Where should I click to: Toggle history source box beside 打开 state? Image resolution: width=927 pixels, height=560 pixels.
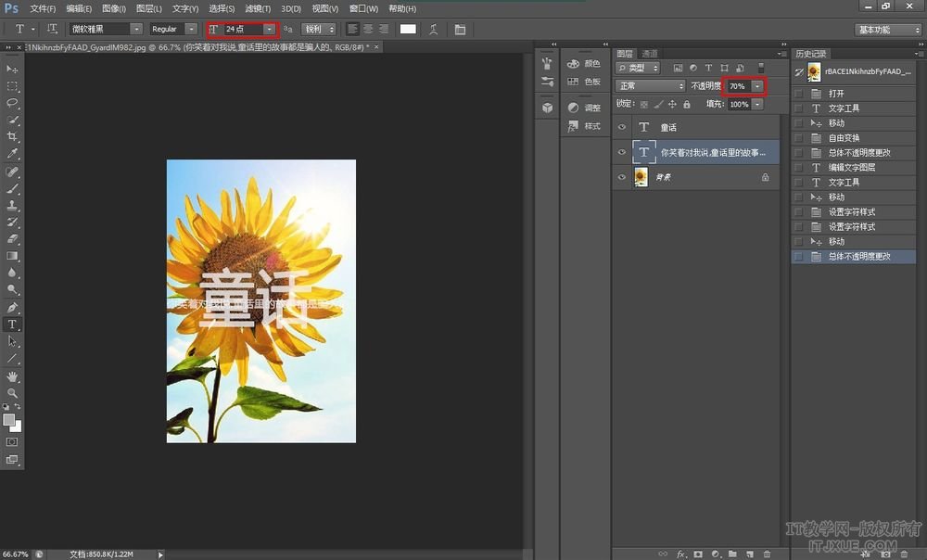(x=799, y=94)
